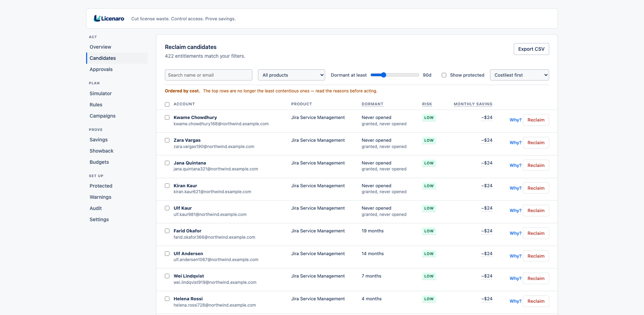Open the Costliest first sort dropdown

(519, 75)
